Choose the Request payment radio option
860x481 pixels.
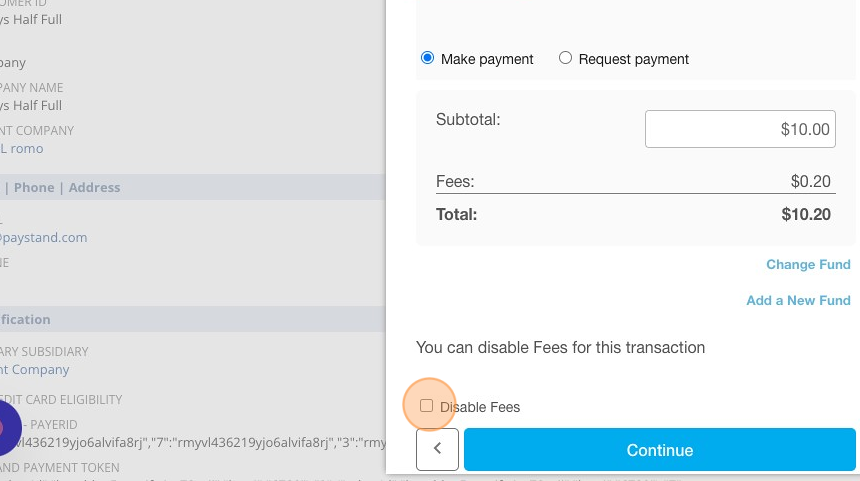565,58
